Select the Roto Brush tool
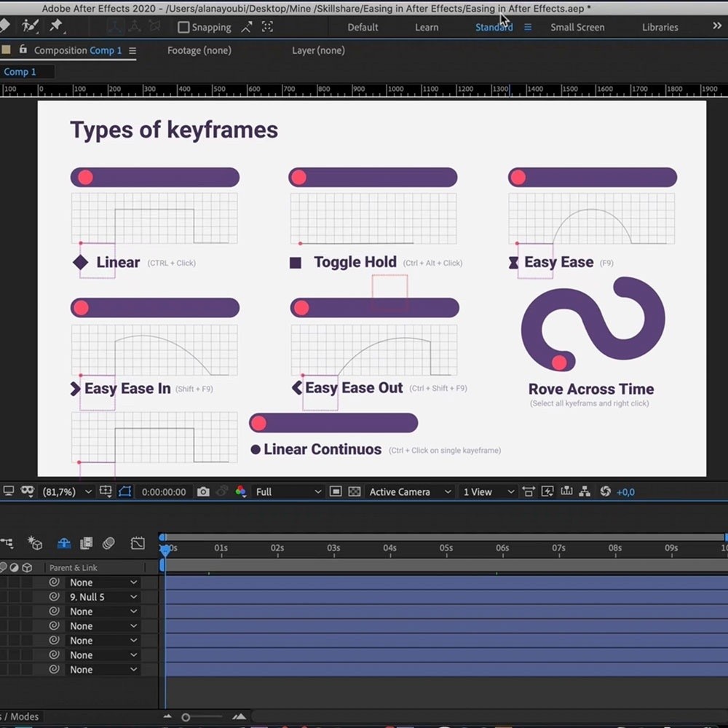 [30, 26]
